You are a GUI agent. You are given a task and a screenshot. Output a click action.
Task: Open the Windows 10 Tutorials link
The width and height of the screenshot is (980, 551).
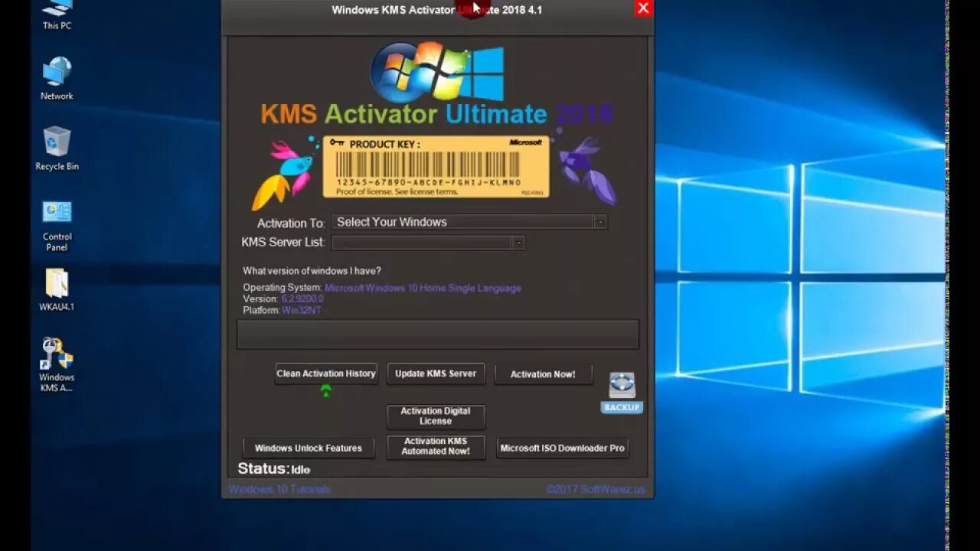(279, 489)
